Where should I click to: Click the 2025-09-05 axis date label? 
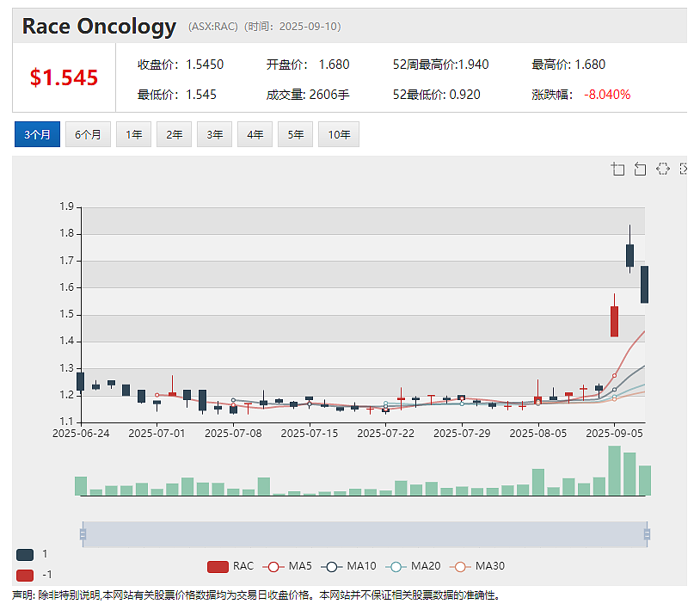point(614,434)
